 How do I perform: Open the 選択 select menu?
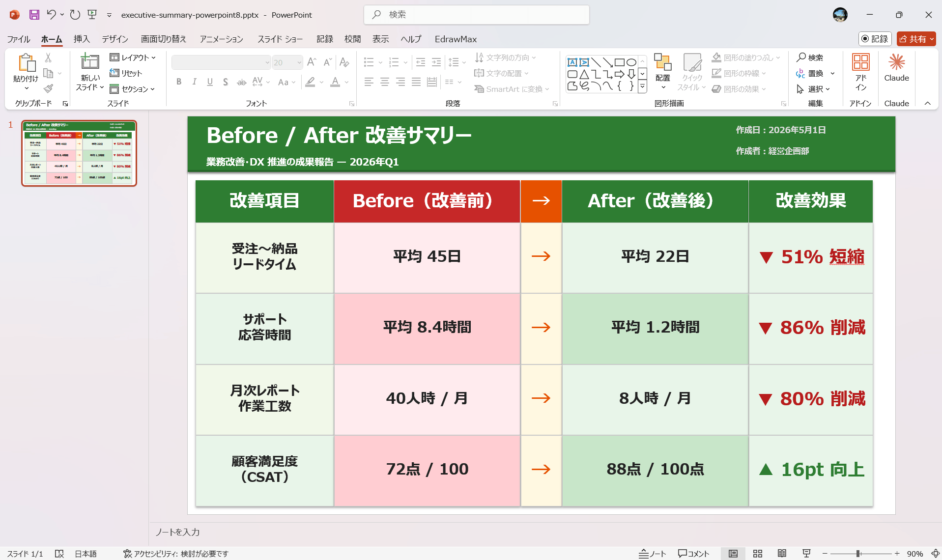(x=813, y=89)
